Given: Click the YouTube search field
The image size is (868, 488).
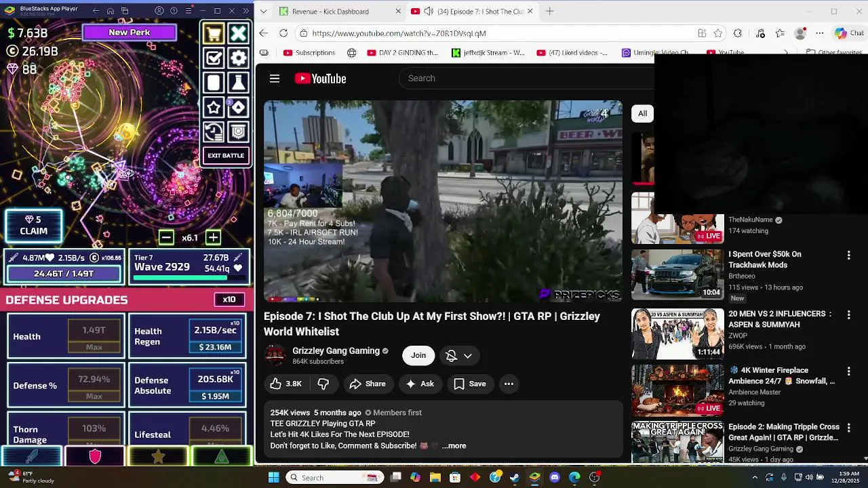Looking at the screenshot, I should coord(526,79).
